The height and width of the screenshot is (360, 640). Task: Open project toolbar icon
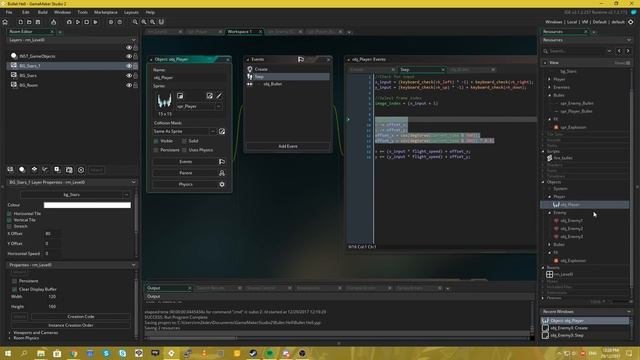point(29,22)
